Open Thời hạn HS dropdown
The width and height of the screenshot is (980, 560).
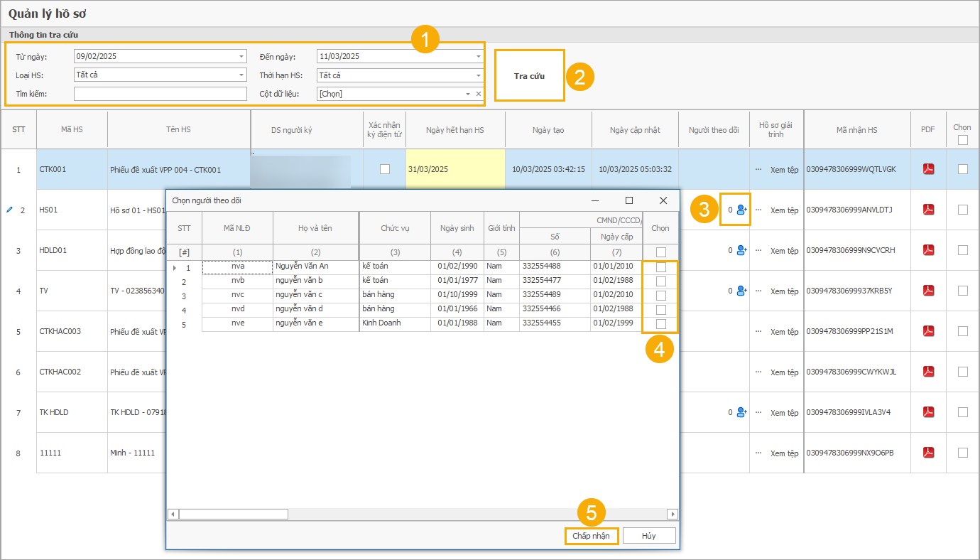(478, 75)
